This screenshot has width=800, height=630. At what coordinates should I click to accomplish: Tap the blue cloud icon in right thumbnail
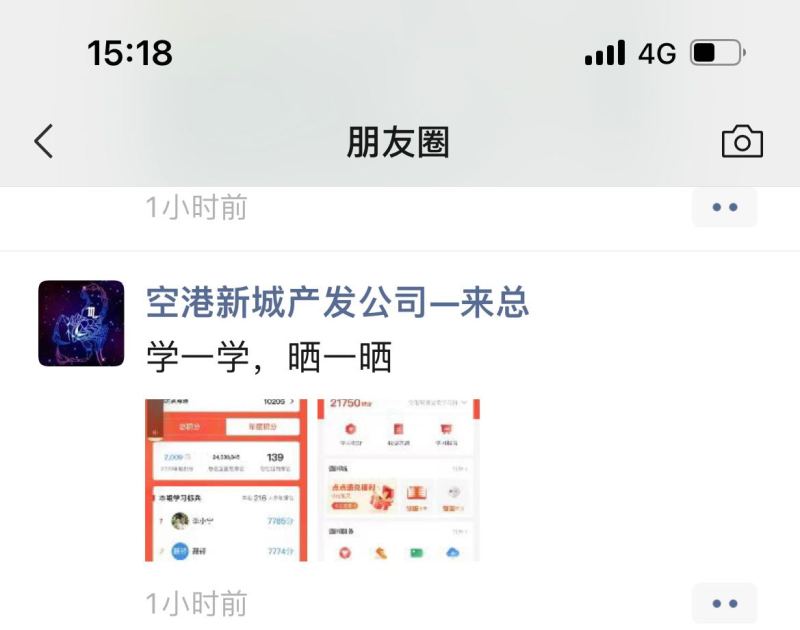click(453, 552)
